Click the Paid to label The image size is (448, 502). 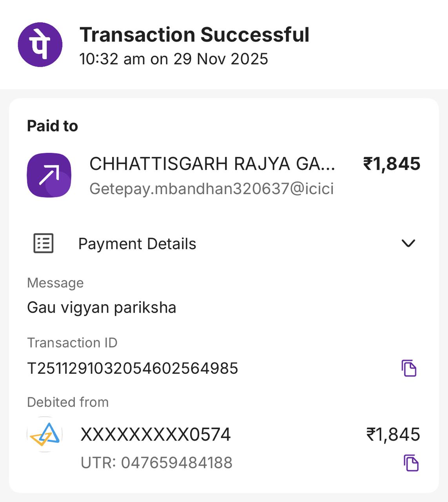[x=53, y=126]
